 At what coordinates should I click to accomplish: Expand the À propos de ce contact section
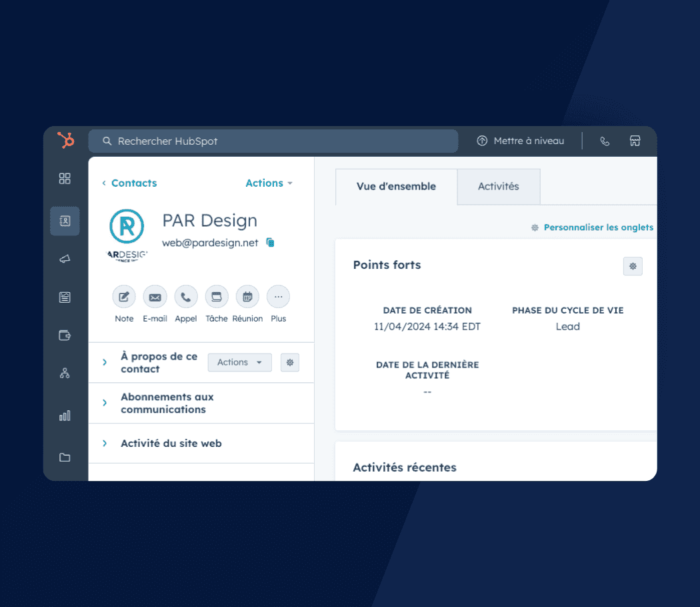coord(105,362)
